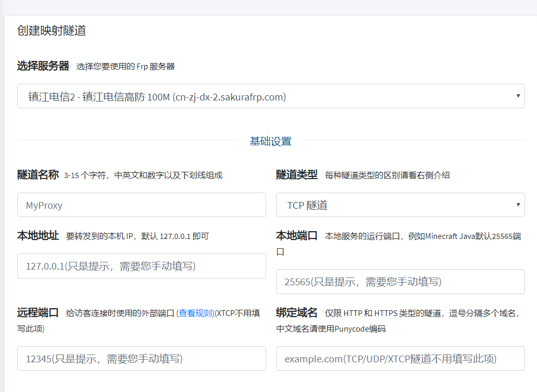Click the 隧道名称 label
The height and width of the screenshot is (392, 537).
(x=38, y=174)
